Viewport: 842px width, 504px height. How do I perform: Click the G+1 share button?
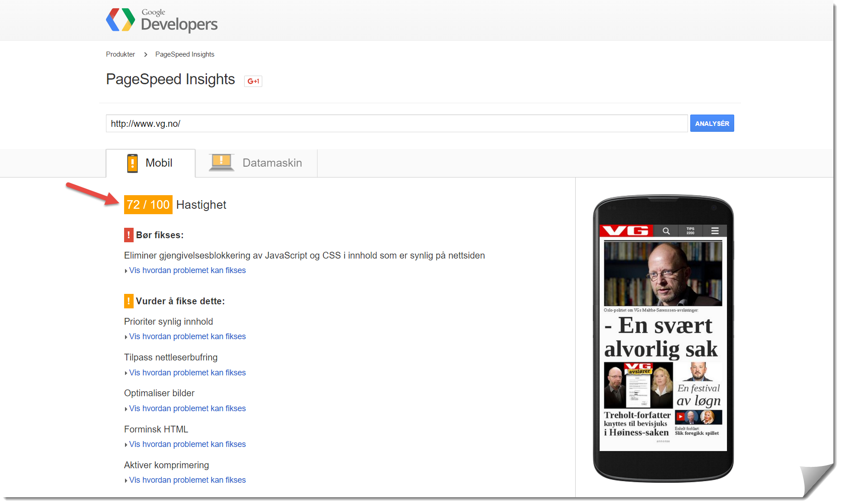coord(253,81)
